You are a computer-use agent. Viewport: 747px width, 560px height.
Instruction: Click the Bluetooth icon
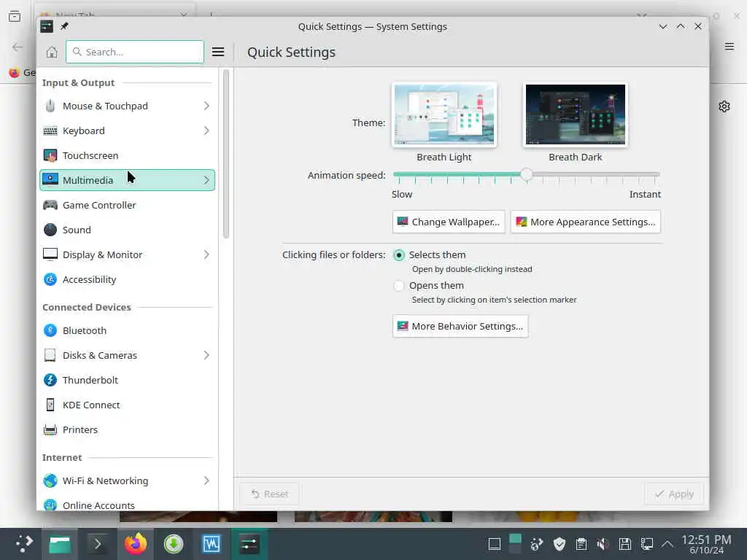point(50,330)
